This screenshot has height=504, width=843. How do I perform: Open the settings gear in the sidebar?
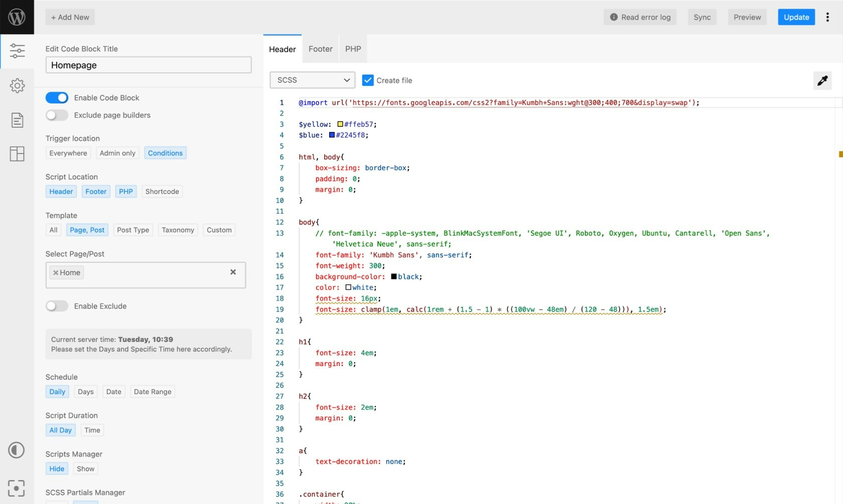click(17, 85)
